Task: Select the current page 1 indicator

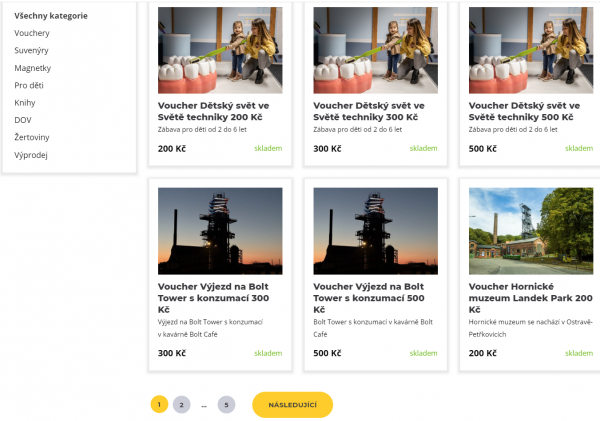Action: (159, 405)
